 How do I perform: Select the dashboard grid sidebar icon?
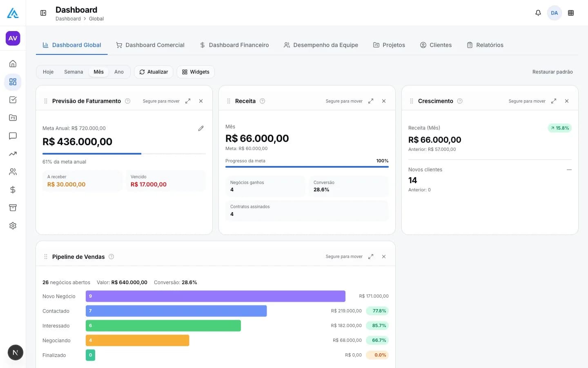tap(13, 82)
